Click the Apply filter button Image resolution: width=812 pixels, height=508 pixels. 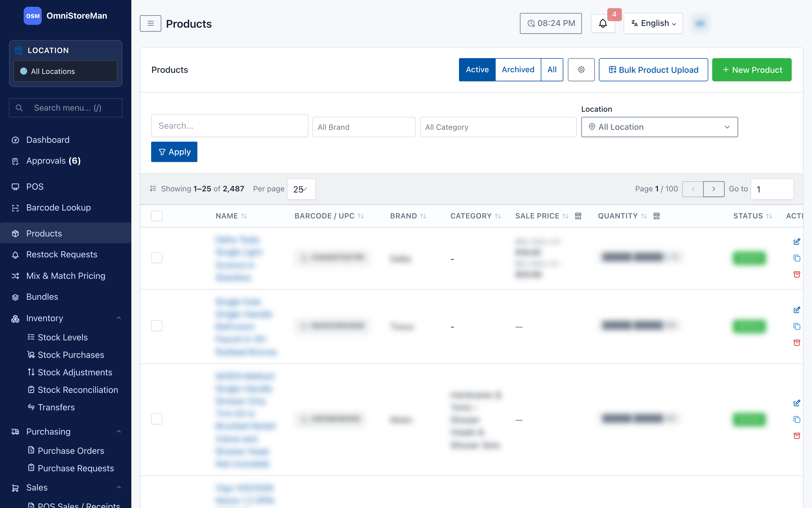[174, 152]
